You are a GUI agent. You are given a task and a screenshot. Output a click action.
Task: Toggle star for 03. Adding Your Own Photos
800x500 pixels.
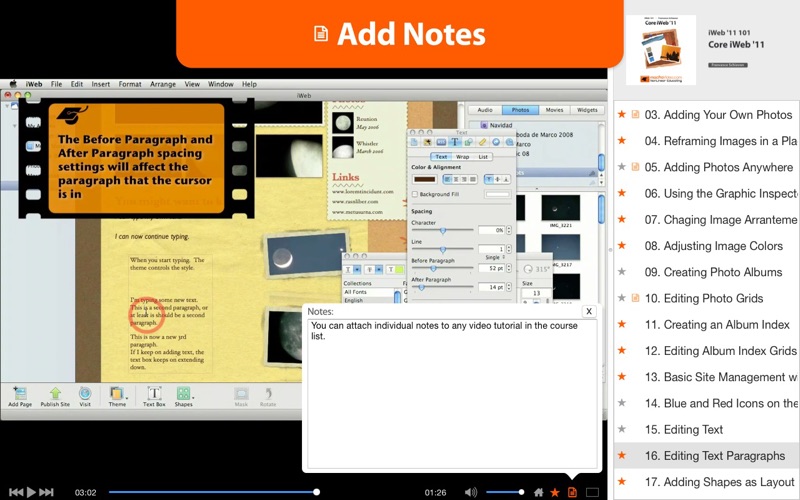point(622,114)
